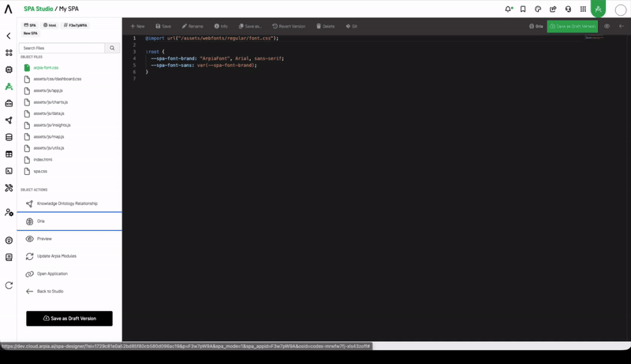This screenshot has height=364, width=631.
Task: Open the table grid icon in left rail
Action: pyautogui.click(x=9, y=154)
